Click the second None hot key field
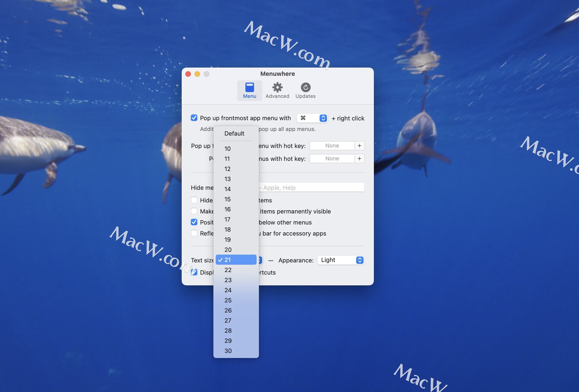This screenshot has height=392, width=579. click(332, 158)
